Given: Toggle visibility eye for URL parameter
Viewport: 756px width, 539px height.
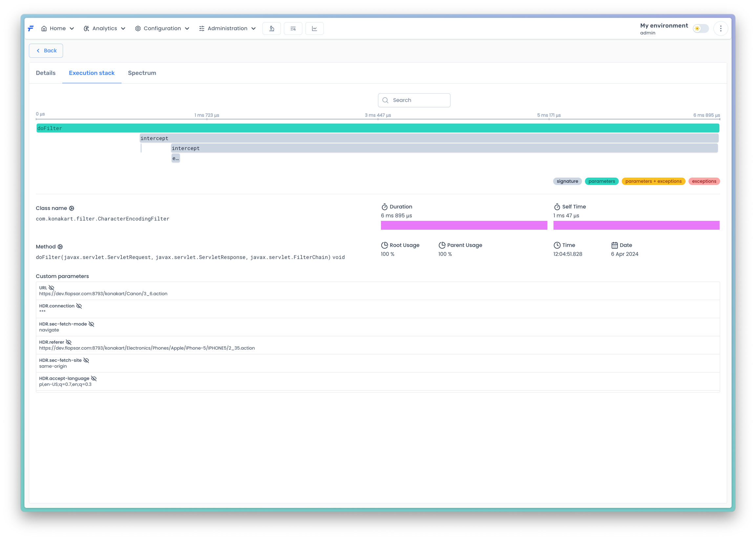Looking at the screenshot, I should click(x=52, y=288).
